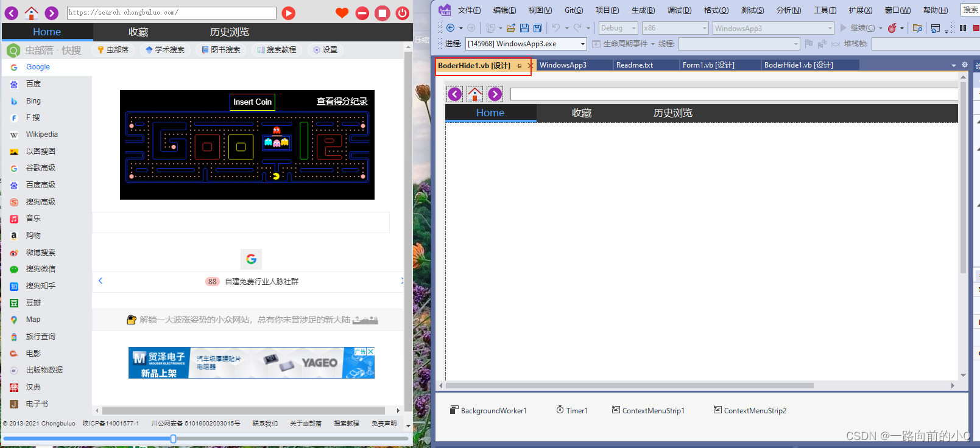The image size is (980, 448).
Task: Click the 虫部落 link in the page navigation
Action: [x=113, y=50]
